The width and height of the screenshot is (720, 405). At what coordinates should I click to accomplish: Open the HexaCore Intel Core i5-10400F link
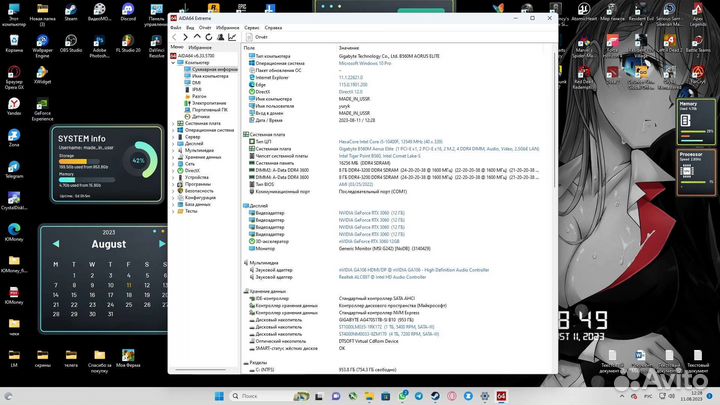coord(391,142)
